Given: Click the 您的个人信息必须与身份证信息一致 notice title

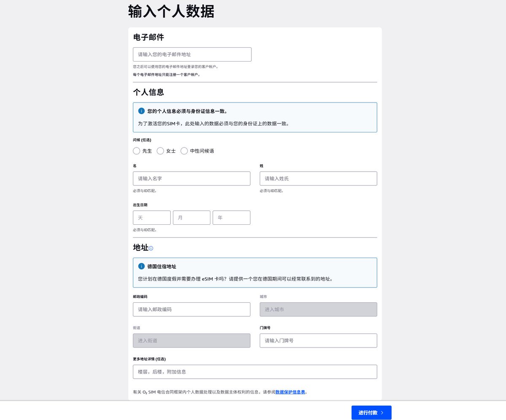Looking at the screenshot, I should click(x=187, y=111).
